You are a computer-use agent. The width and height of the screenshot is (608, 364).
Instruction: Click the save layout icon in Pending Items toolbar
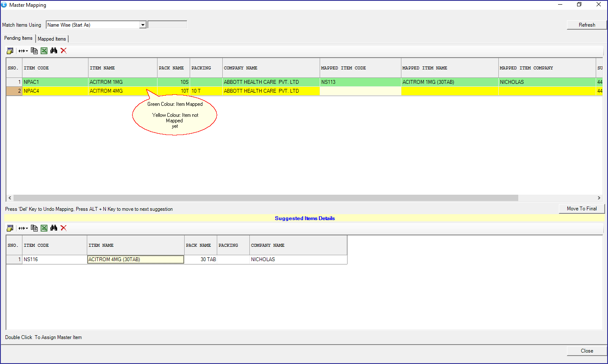coord(10,51)
